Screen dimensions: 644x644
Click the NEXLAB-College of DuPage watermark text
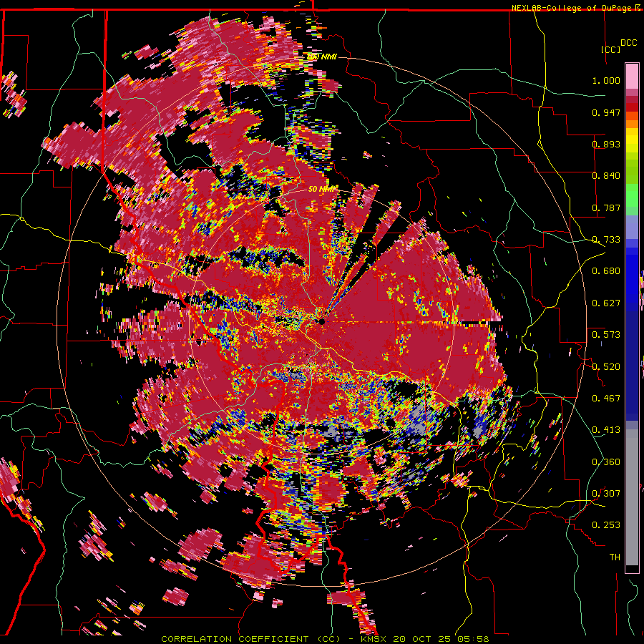click(x=576, y=8)
